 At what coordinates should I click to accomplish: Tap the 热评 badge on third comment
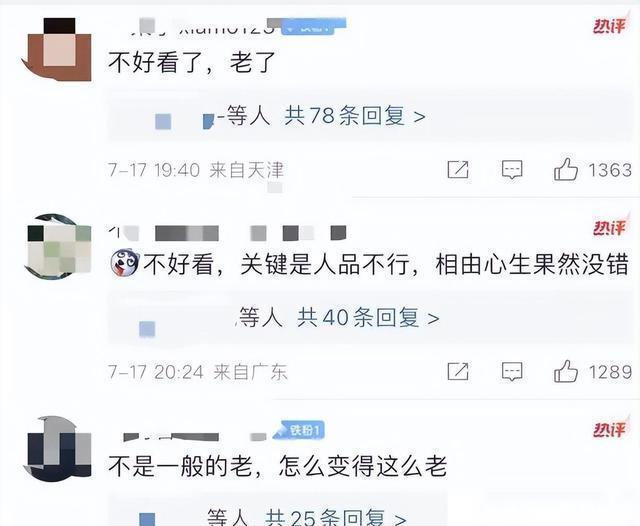(610, 429)
